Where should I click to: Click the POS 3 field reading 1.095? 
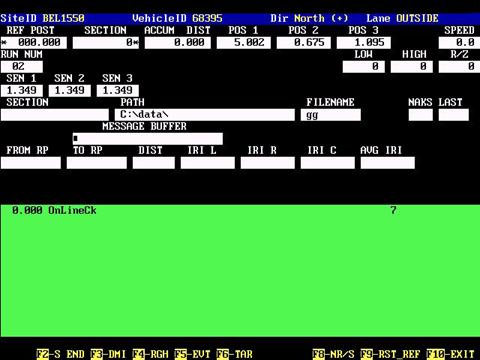[x=364, y=43]
